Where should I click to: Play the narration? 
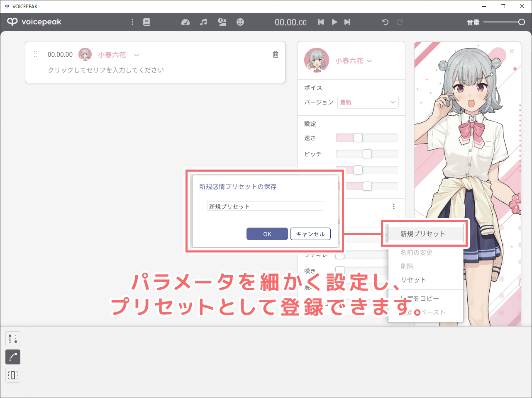[x=334, y=22]
